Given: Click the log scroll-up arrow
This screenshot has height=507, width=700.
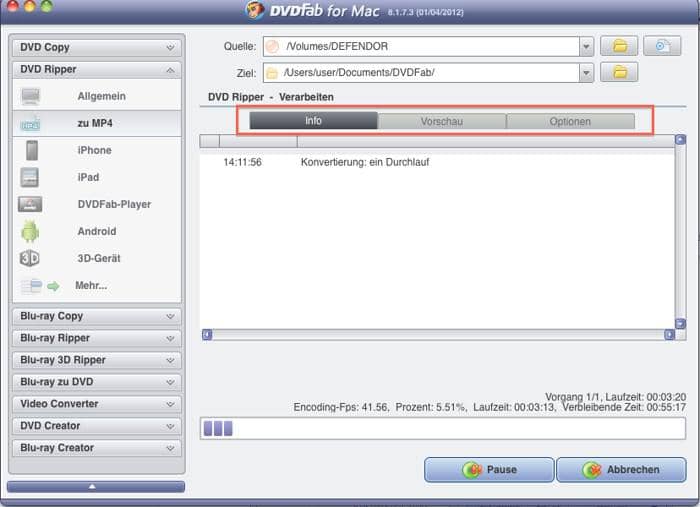Looking at the screenshot, I should coord(680,140).
